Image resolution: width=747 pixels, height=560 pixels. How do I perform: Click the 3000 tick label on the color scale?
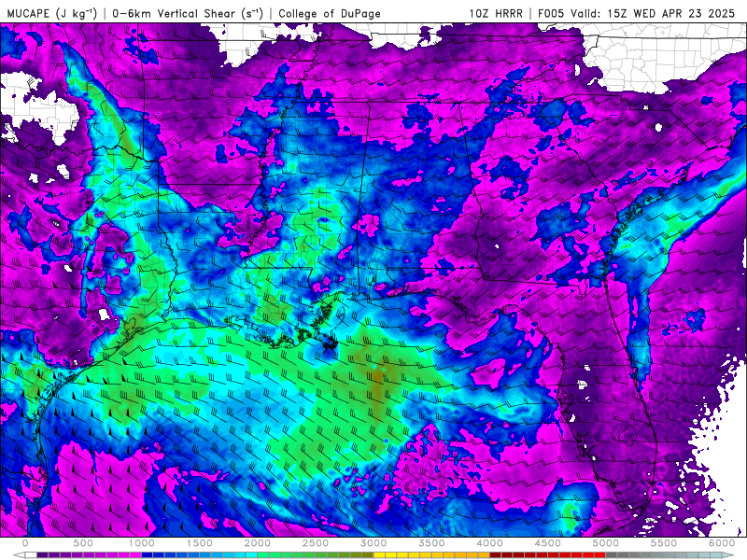[373, 543]
